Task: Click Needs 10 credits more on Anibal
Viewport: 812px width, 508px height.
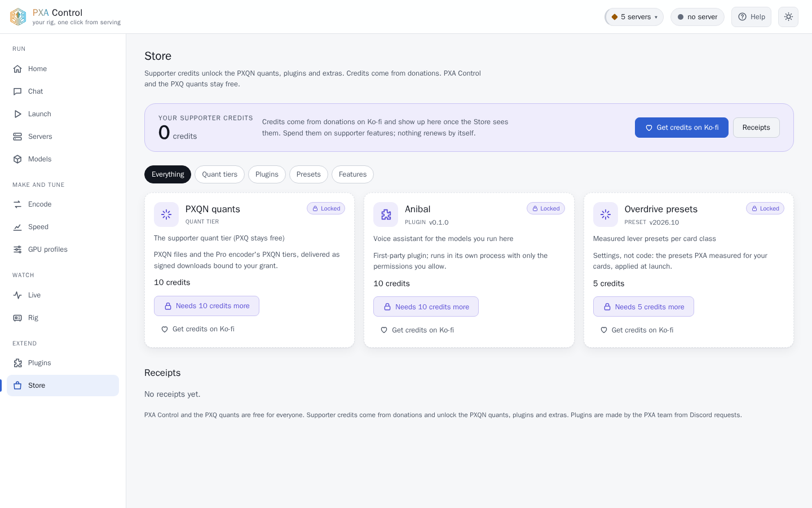Action: coord(426,306)
